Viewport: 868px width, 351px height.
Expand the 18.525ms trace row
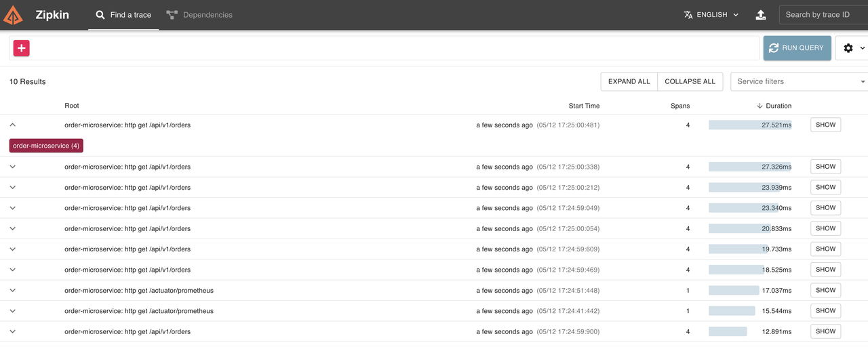tap(13, 270)
